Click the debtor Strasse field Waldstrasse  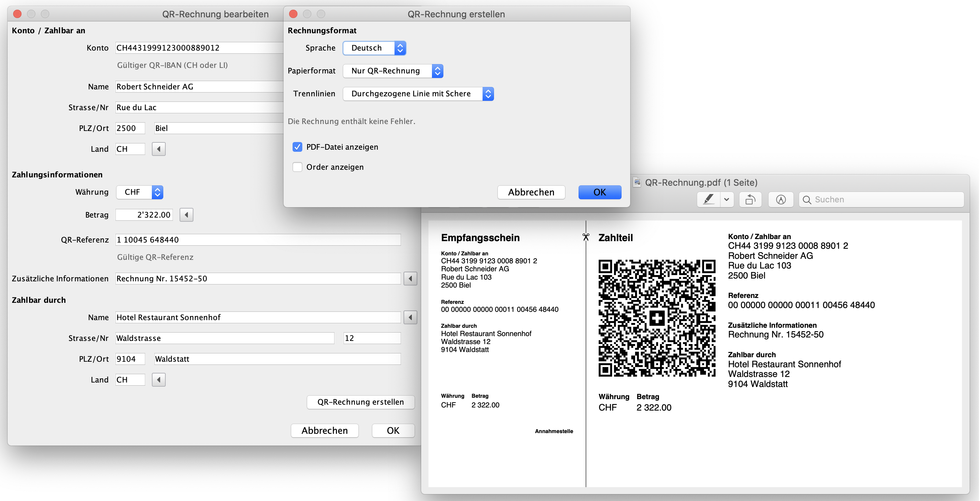point(225,338)
